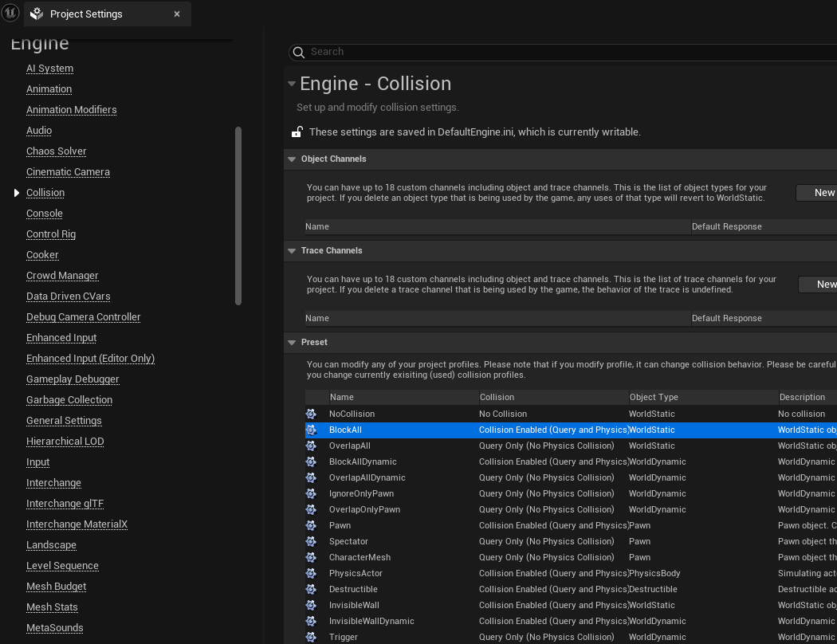Click the gear icon of the Spectator preset
837x644 pixels.
(x=311, y=541)
